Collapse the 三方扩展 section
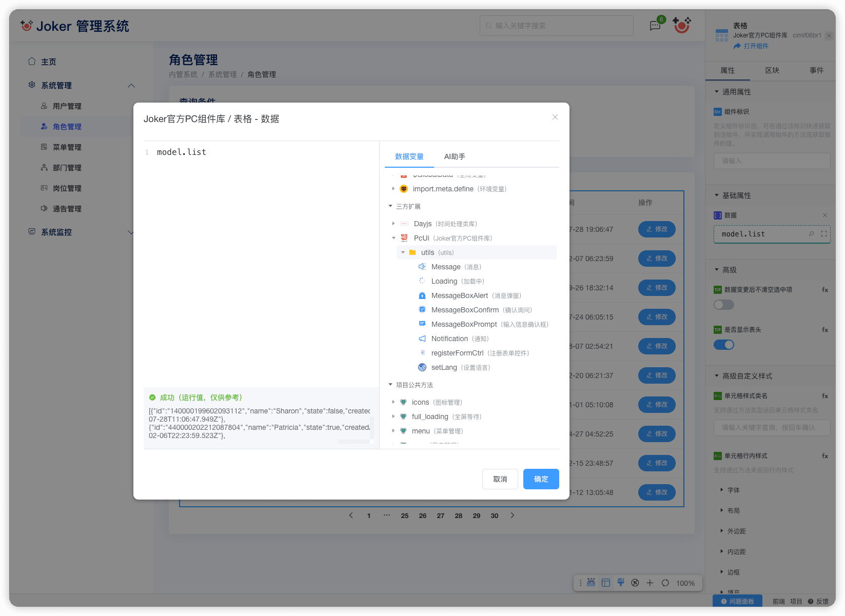 click(x=390, y=206)
